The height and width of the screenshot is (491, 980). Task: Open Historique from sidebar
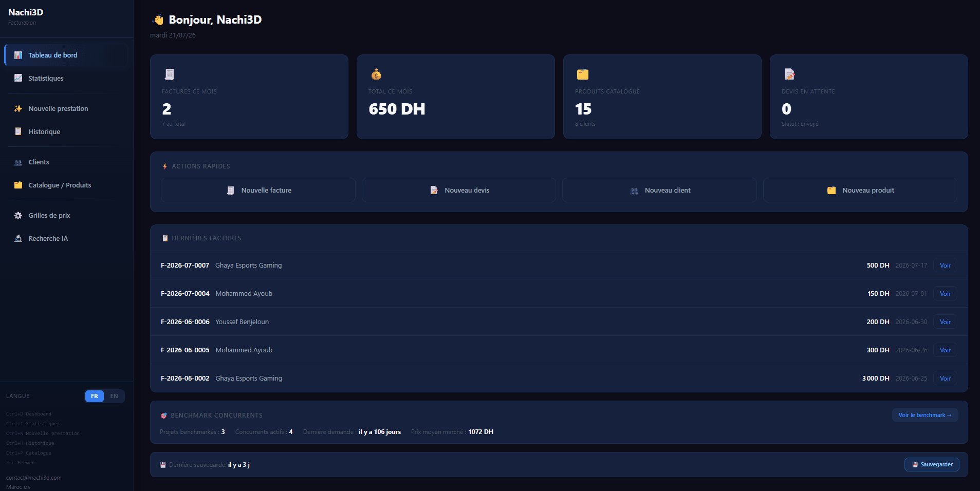click(66, 131)
